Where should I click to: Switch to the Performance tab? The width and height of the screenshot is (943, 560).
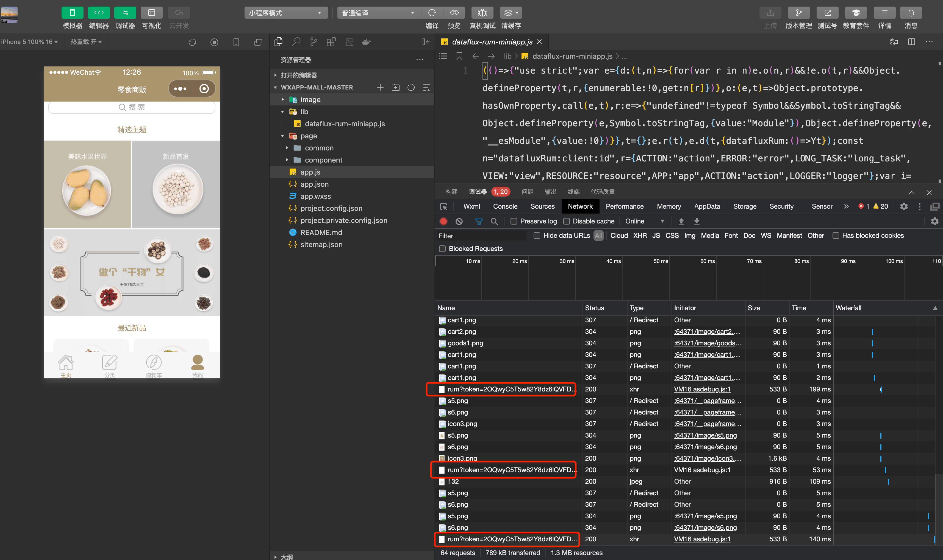tap(624, 206)
